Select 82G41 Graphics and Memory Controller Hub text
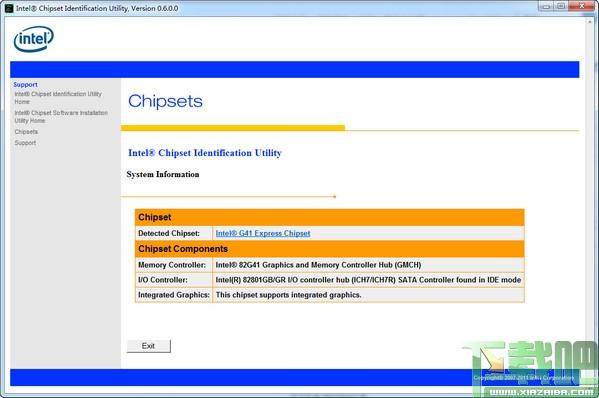This screenshot has width=599, height=398. tap(318, 265)
